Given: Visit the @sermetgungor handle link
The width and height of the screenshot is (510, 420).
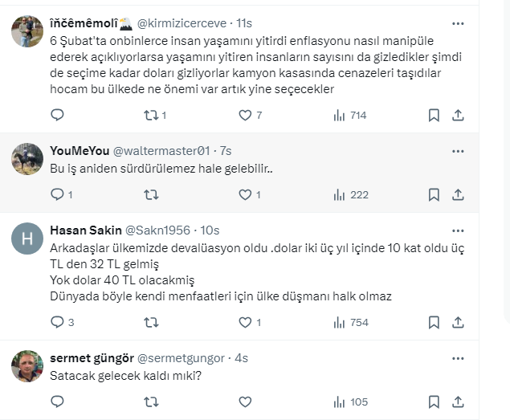Looking at the screenshot, I should click(182, 357).
